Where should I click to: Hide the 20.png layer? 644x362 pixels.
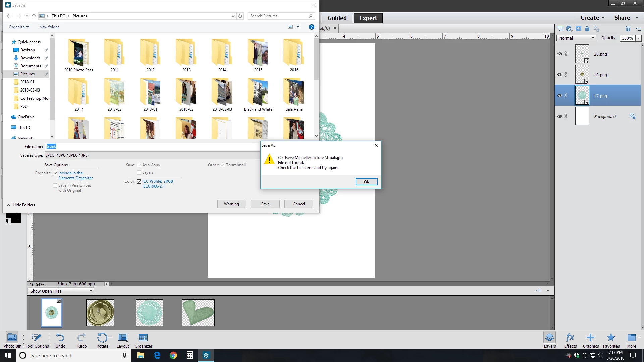pyautogui.click(x=559, y=54)
